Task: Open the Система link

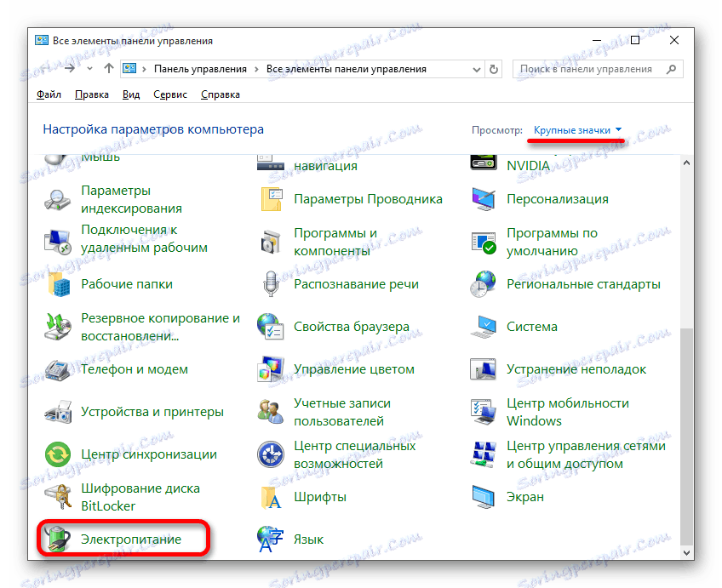Action: coord(532,327)
